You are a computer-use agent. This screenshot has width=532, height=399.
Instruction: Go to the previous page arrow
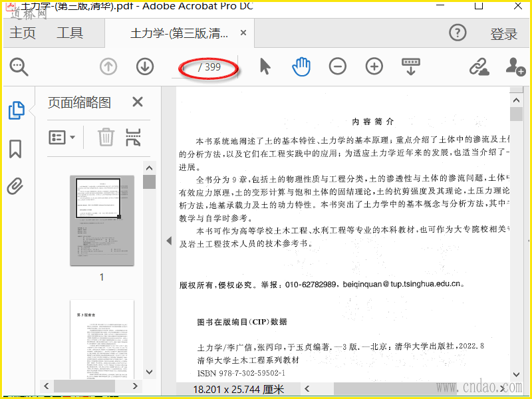click(108, 66)
